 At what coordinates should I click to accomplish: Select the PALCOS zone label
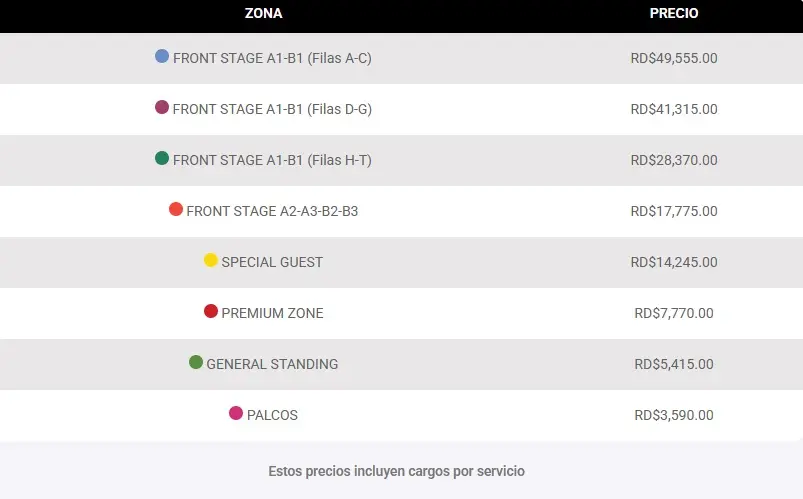(272, 415)
